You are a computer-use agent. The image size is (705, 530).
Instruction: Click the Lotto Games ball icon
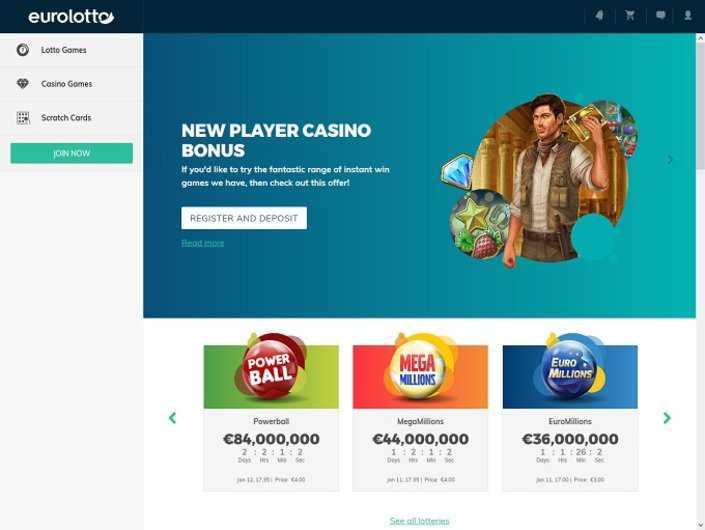(x=22, y=49)
